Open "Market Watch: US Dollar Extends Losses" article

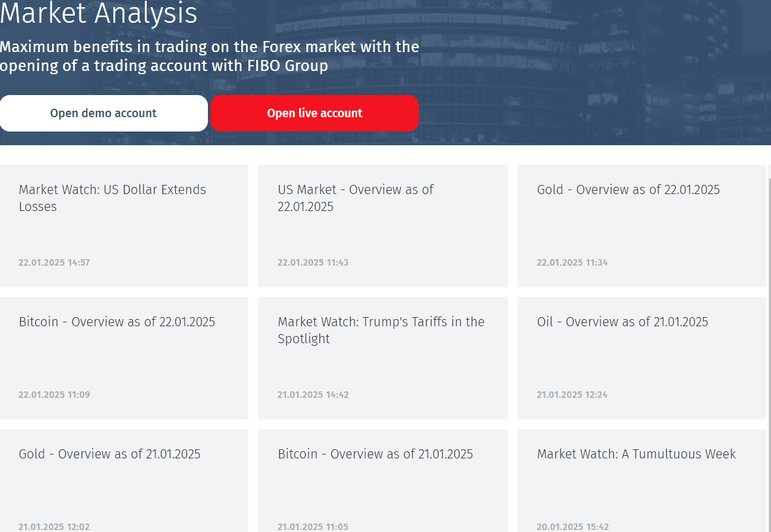click(x=112, y=198)
